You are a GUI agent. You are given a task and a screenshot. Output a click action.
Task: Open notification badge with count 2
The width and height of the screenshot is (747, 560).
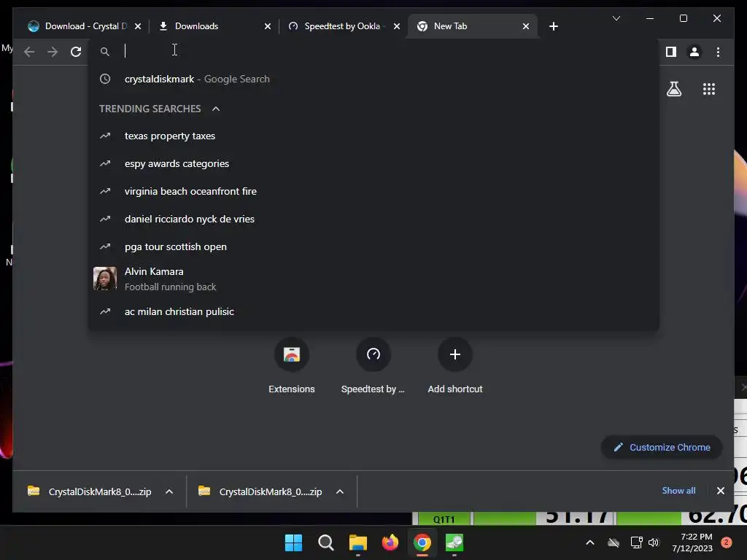pos(727,542)
